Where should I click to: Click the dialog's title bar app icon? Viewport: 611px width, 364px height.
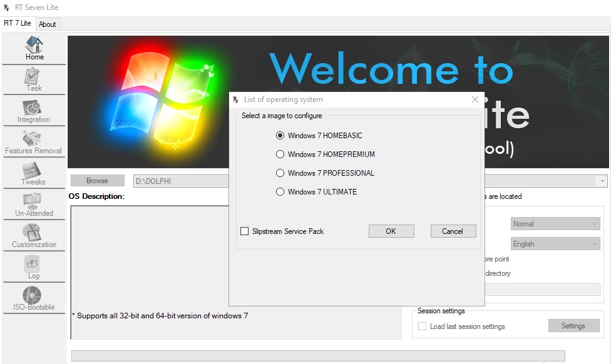point(236,99)
